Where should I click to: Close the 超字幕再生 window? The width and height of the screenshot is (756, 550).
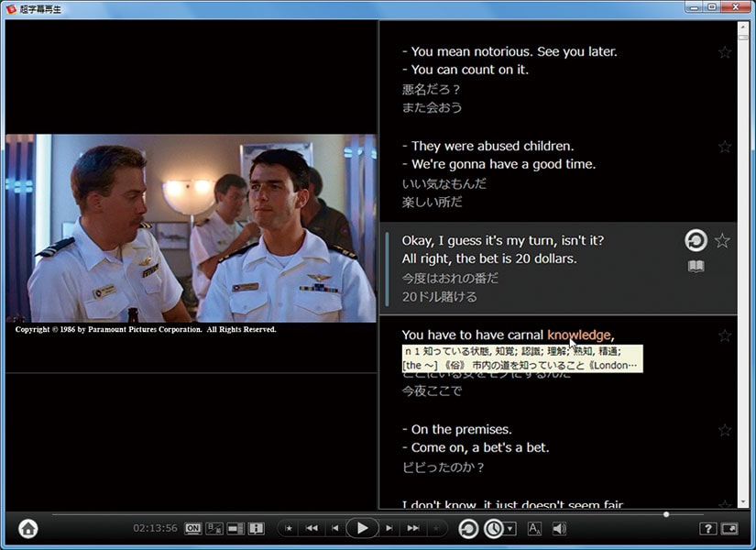(x=736, y=7)
